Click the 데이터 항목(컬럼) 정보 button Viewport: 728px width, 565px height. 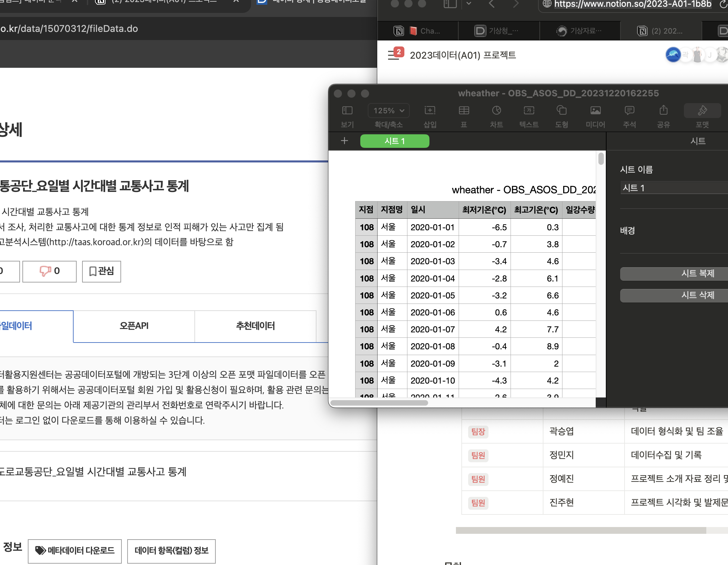tap(171, 551)
